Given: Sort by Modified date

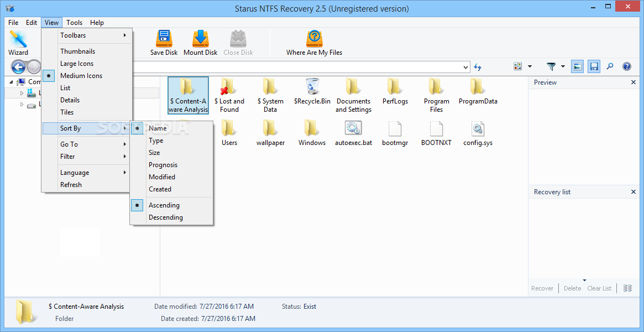Looking at the screenshot, I should tap(171, 177).
